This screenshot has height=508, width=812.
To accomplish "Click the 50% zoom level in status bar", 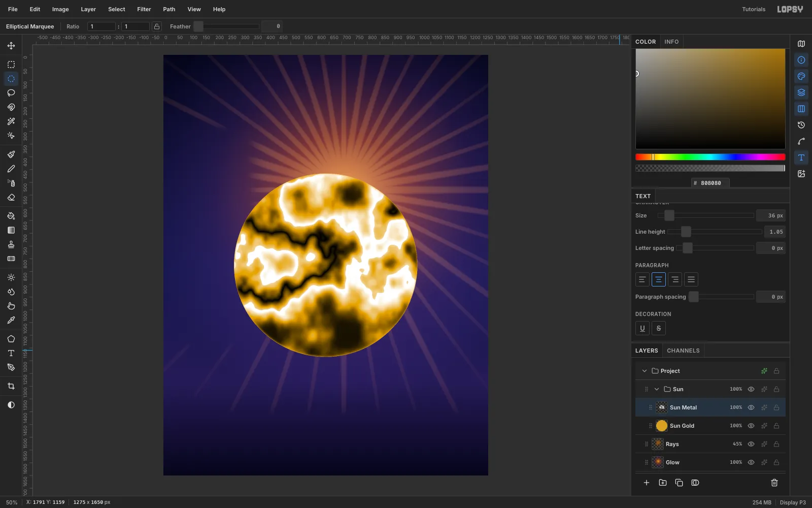I will [x=12, y=502].
